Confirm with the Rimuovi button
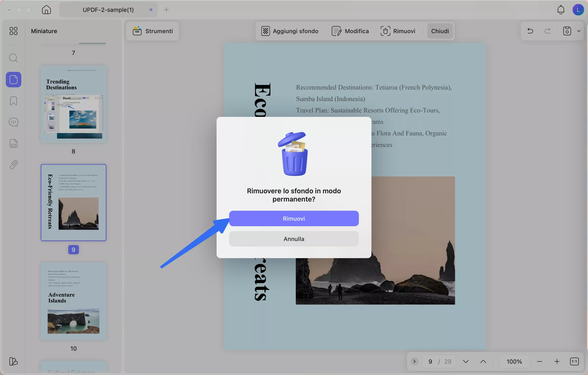Image resolution: width=588 pixels, height=375 pixels. [294, 218]
